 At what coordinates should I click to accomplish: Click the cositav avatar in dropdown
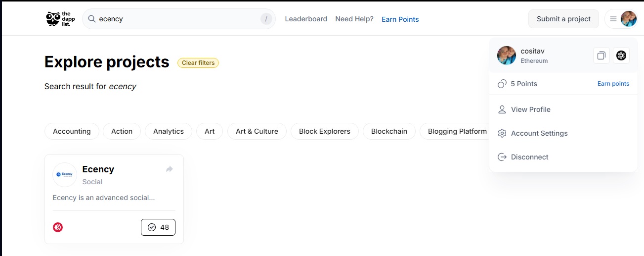[507, 55]
